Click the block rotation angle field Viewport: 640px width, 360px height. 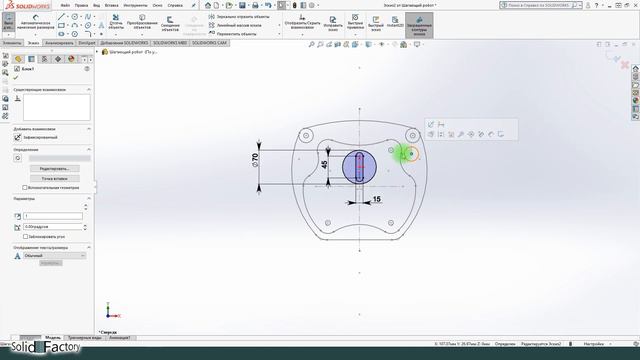(x=53, y=227)
